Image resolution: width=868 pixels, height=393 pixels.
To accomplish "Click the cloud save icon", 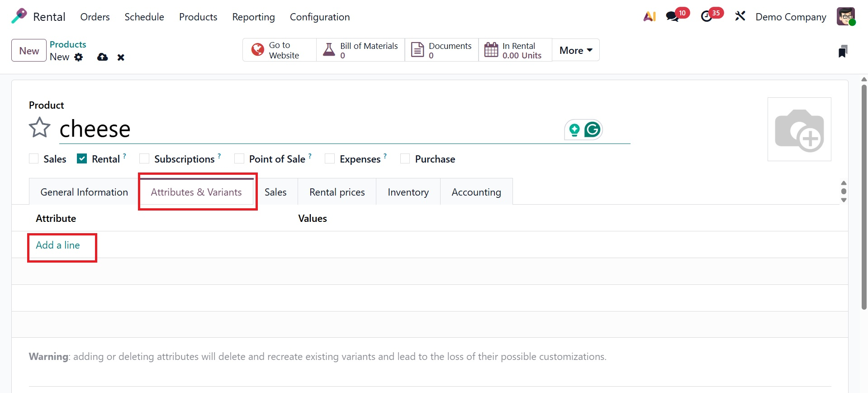I will coord(103,57).
